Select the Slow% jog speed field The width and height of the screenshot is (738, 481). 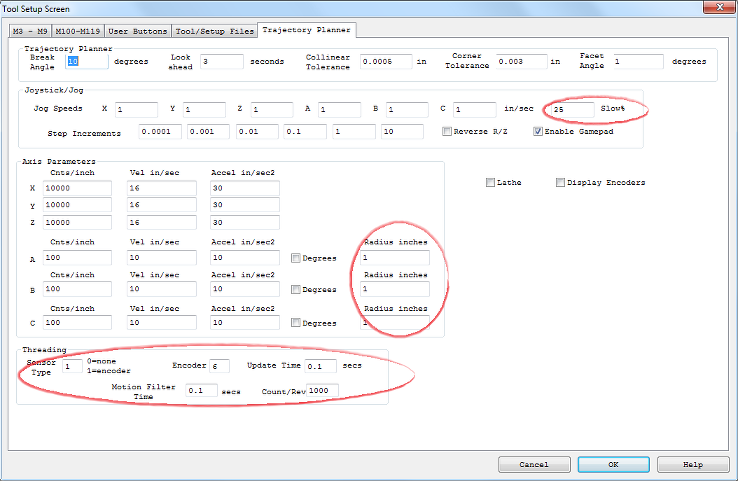569,108
